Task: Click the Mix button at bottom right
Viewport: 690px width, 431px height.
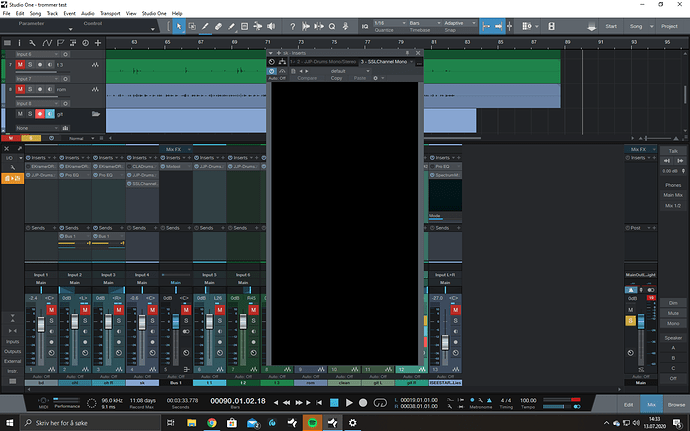Action: click(x=650, y=403)
